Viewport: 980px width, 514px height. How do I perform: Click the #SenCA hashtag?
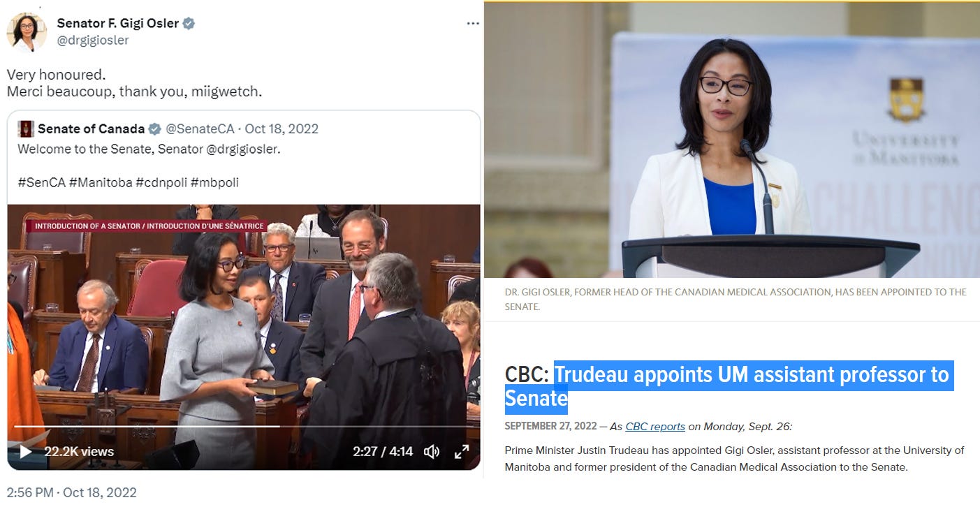point(41,182)
